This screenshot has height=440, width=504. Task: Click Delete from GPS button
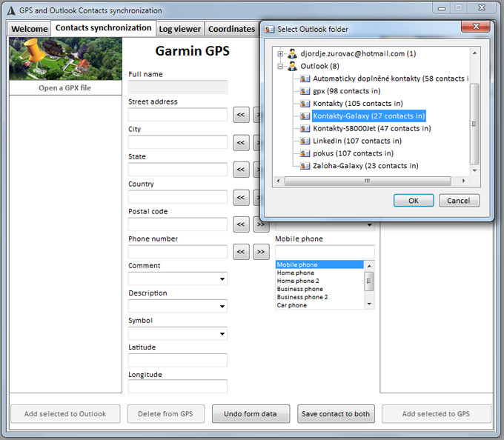coord(165,413)
